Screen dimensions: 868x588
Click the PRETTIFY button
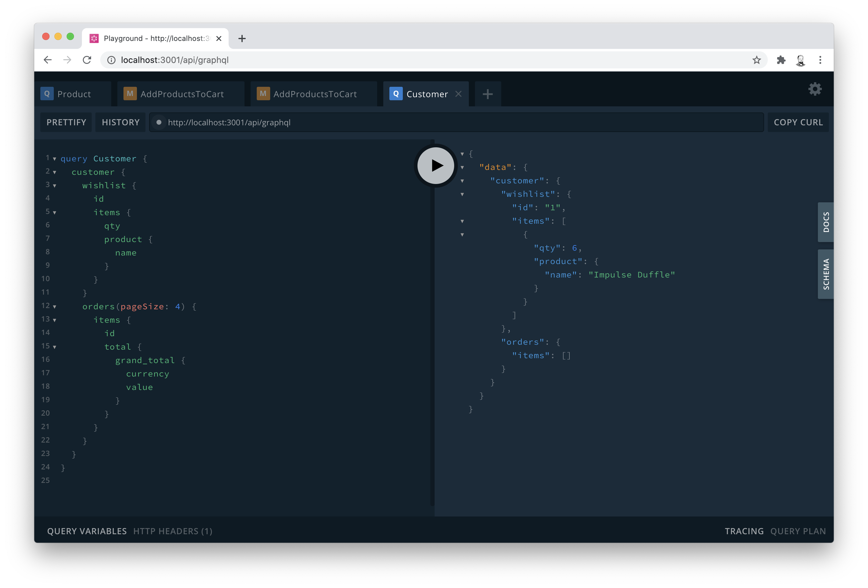(66, 122)
